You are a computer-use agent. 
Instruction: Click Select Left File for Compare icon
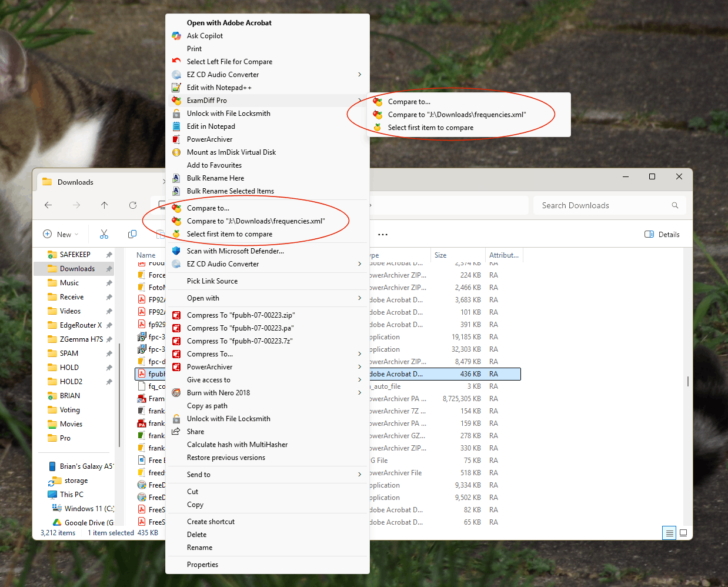176,62
